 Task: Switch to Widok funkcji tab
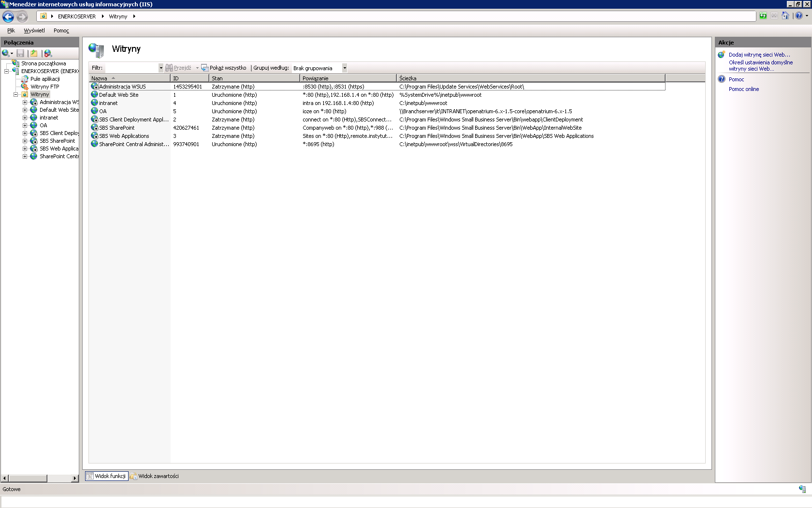click(107, 476)
